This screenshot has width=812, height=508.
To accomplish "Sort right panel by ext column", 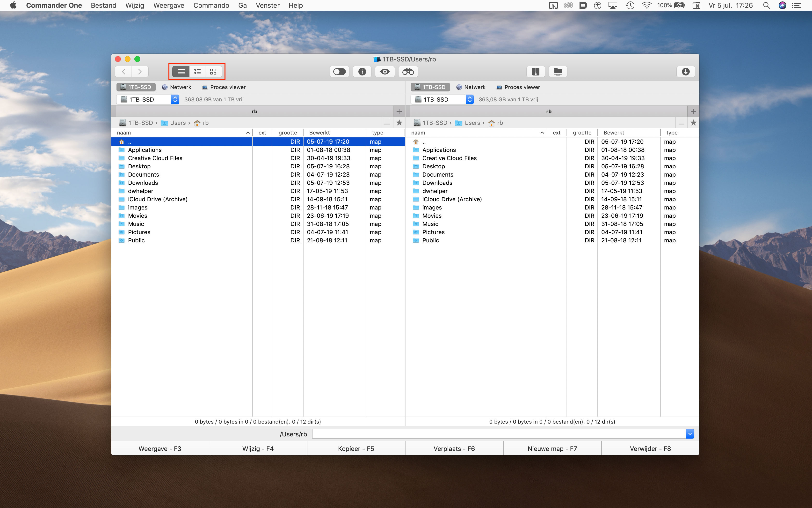I will pos(556,133).
